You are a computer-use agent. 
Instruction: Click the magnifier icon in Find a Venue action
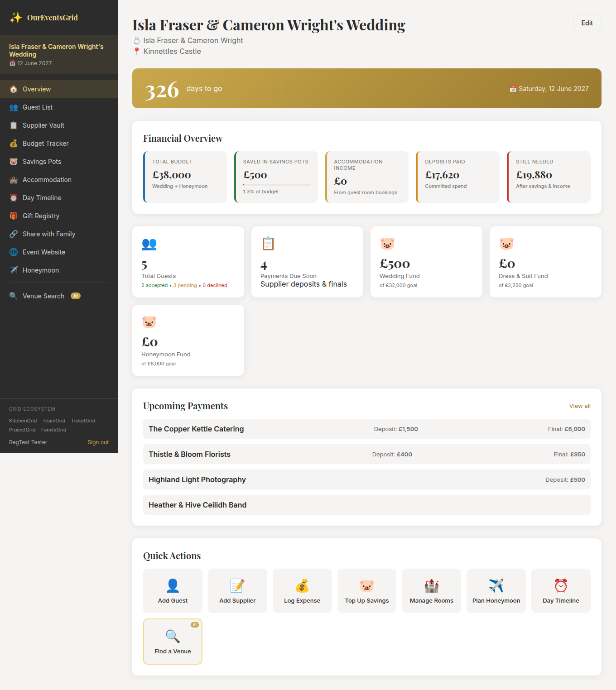tap(173, 636)
